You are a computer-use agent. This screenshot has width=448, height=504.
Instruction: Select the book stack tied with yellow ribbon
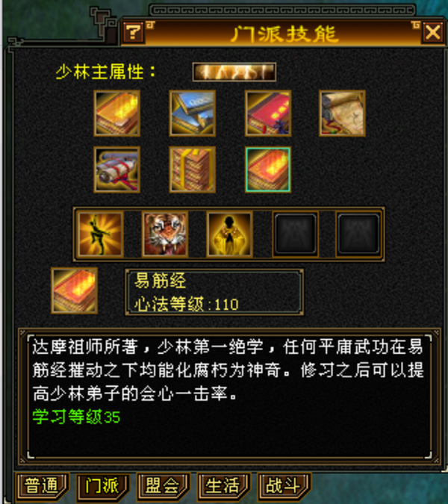(x=192, y=169)
